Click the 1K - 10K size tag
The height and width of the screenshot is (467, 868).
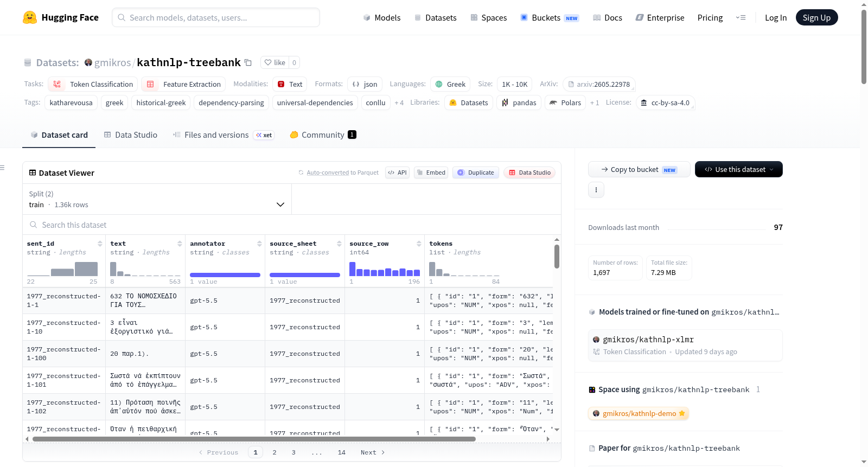tap(514, 84)
